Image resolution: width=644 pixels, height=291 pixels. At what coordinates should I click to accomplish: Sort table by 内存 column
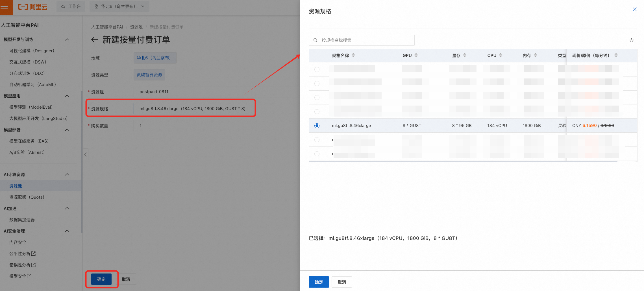click(536, 55)
